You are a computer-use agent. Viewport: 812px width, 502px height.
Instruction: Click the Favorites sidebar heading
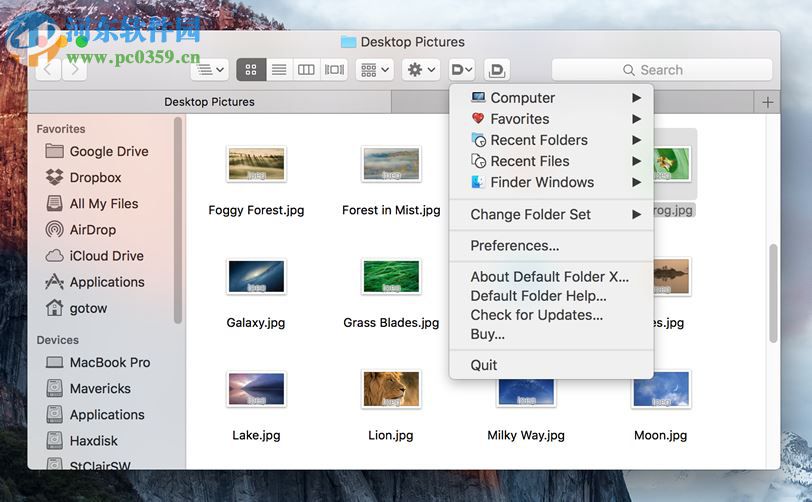[x=61, y=129]
